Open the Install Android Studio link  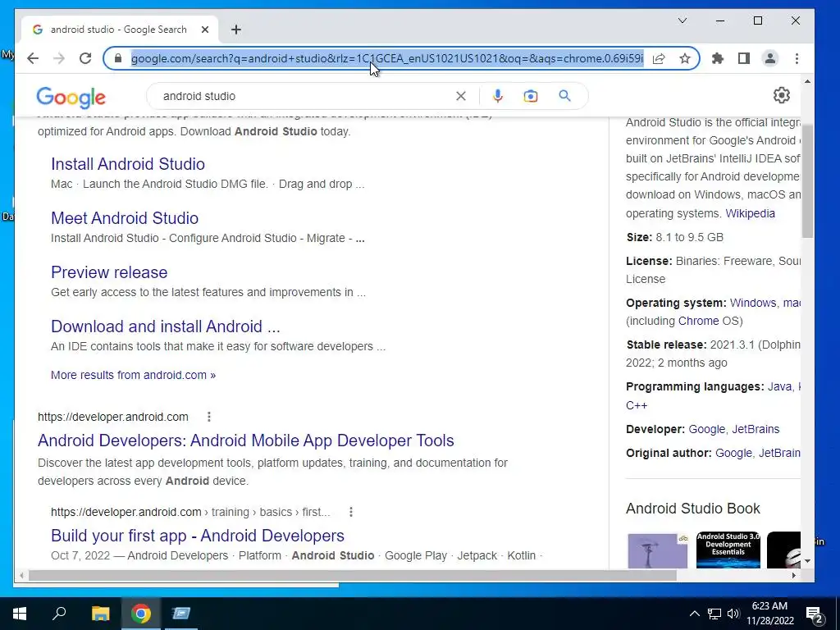coord(128,164)
